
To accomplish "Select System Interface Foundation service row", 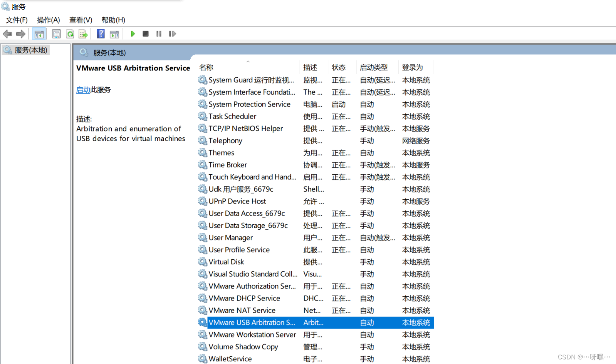I will click(x=316, y=92).
